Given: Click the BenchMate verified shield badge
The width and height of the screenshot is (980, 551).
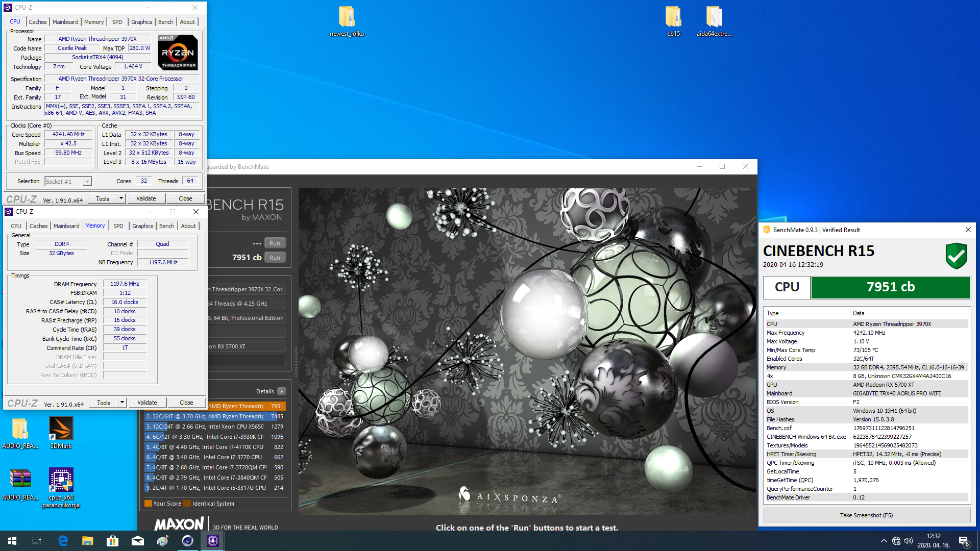Looking at the screenshot, I should coord(956,256).
